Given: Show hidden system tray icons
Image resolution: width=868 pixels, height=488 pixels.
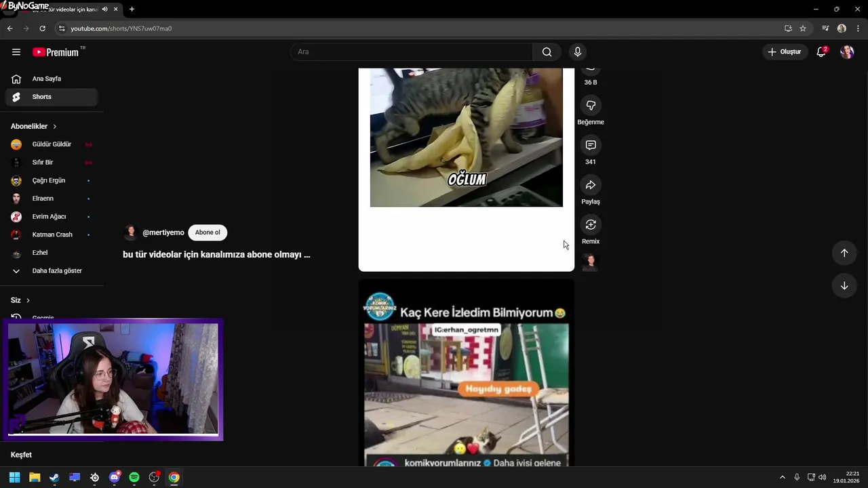Looking at the screenshot, I should [782, 477].
